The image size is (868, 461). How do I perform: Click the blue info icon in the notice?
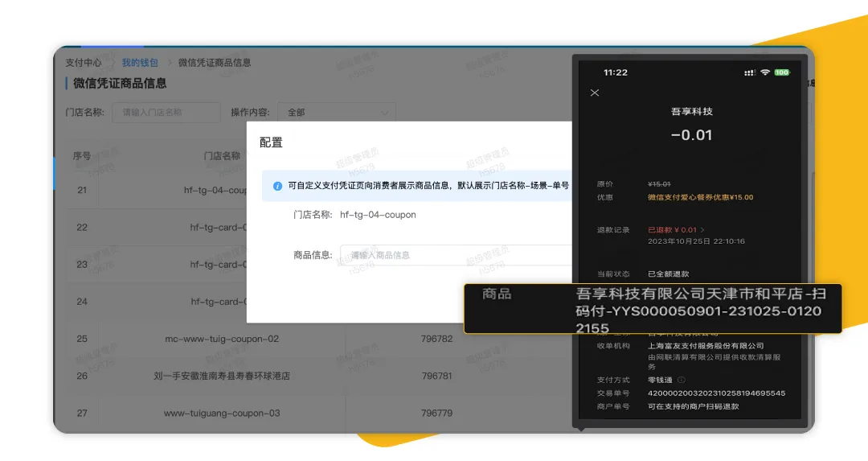[277, 186]
